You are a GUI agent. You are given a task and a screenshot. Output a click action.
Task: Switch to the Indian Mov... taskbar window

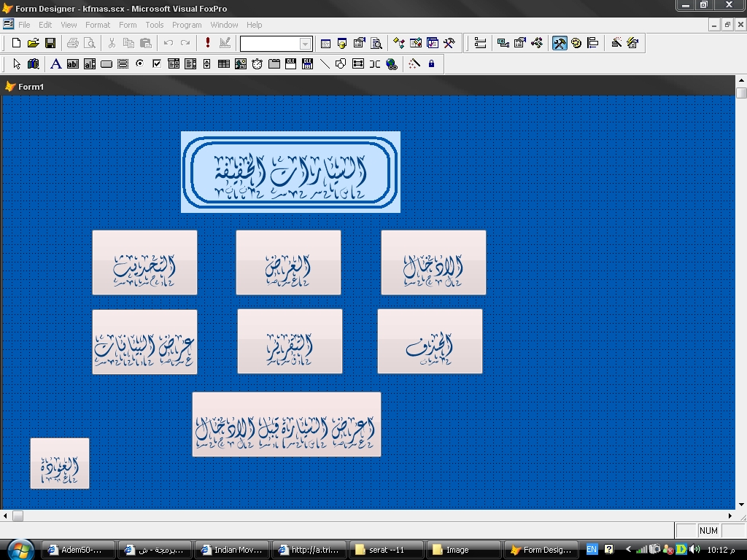tap(232, 550)
